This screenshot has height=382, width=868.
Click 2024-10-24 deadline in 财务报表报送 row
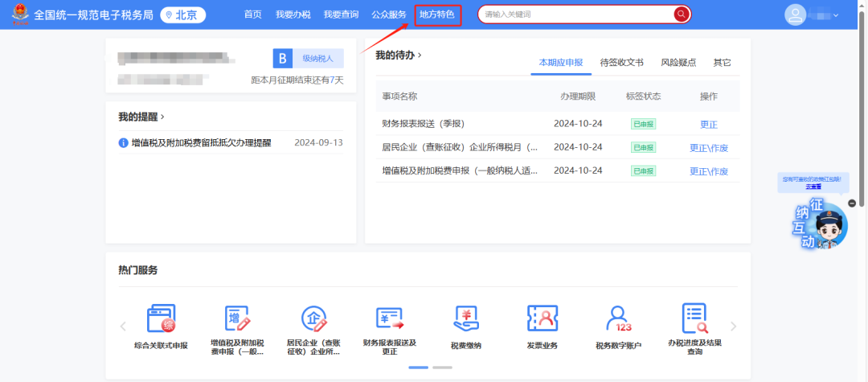click(x=578, y=124)
